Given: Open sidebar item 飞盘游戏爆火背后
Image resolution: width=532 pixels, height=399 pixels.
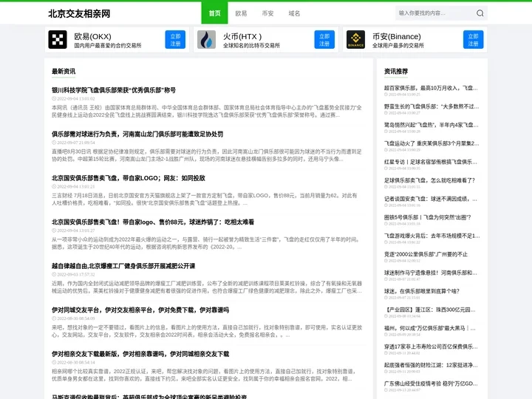Looking at the screenshot, I should (432, 236).
